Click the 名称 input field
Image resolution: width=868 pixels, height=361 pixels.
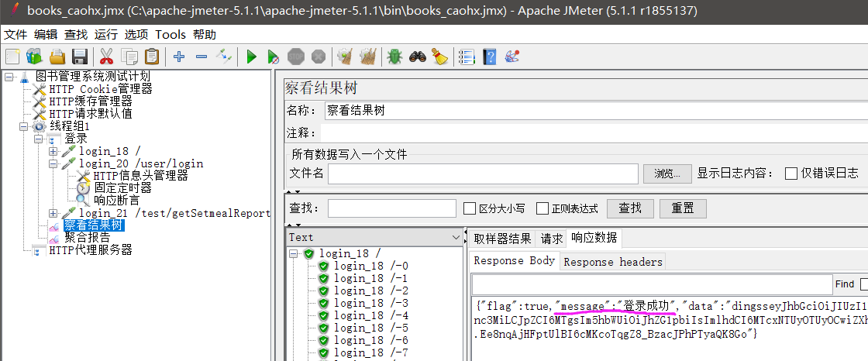pos(596,111)
